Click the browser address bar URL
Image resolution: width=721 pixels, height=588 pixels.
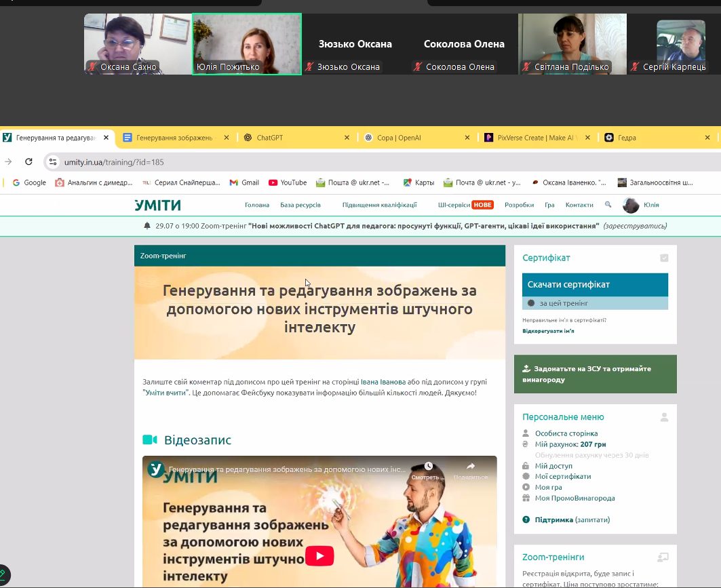point(114,162)
